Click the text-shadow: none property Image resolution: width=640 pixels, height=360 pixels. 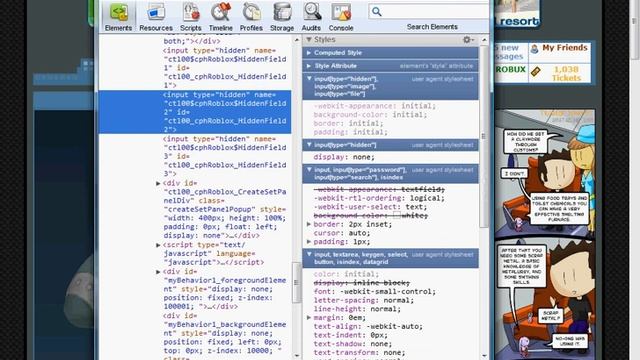coord(352,344)
